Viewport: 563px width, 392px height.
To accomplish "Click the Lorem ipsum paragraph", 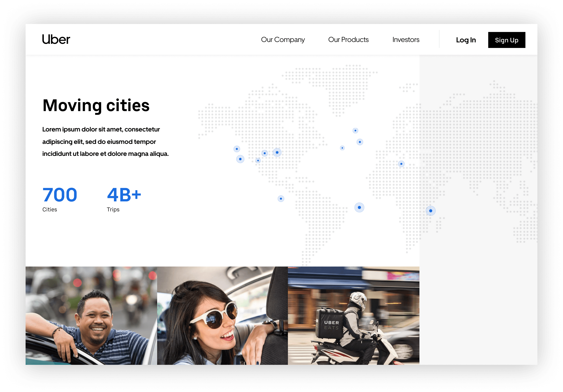I will point(105,142).
